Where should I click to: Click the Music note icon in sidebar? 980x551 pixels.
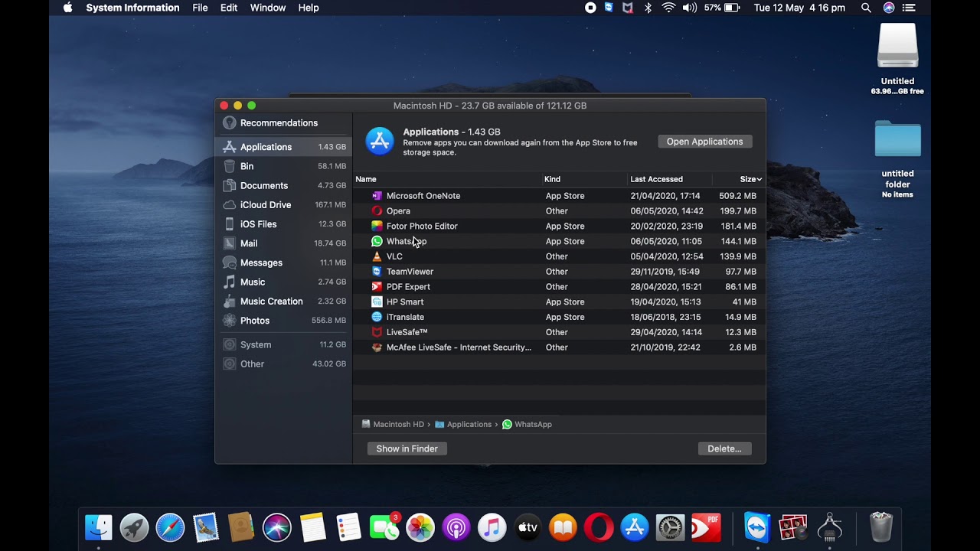point(229,282)
